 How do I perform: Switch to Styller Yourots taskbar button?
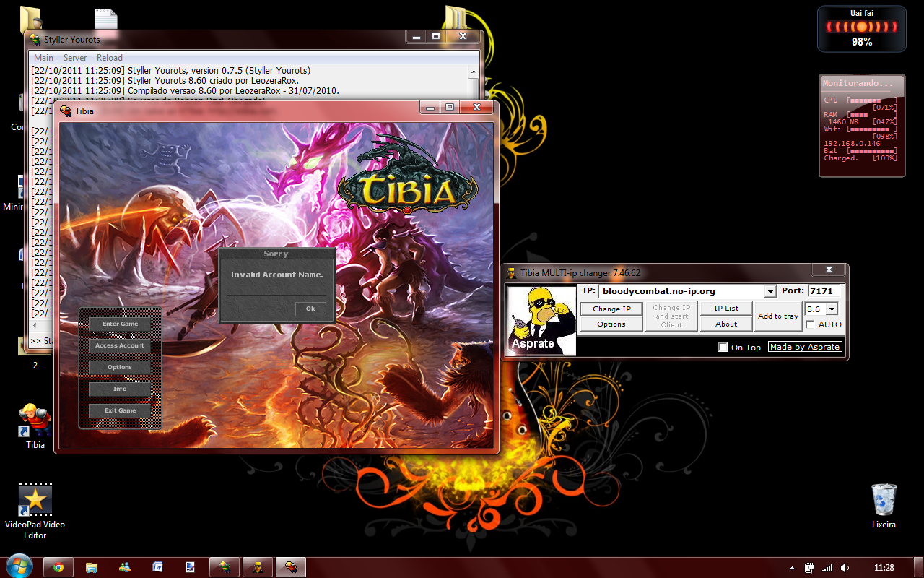tap(225, 567)
